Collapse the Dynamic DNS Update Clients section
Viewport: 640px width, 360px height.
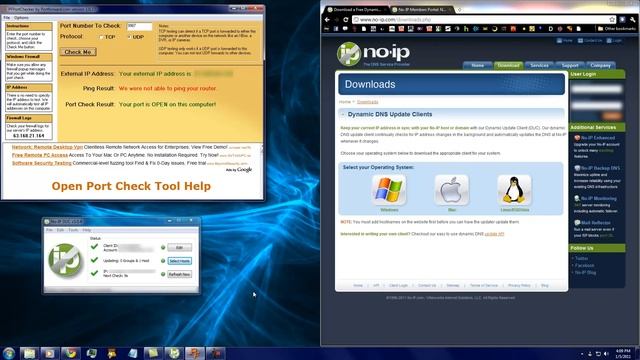click(342, 115)
